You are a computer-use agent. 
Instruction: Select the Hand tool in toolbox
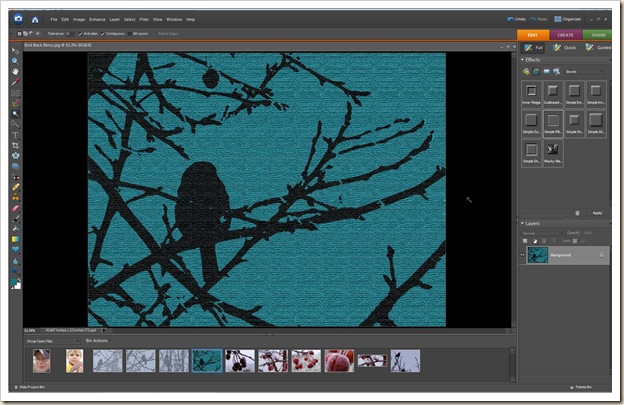[x=16, y=71]
